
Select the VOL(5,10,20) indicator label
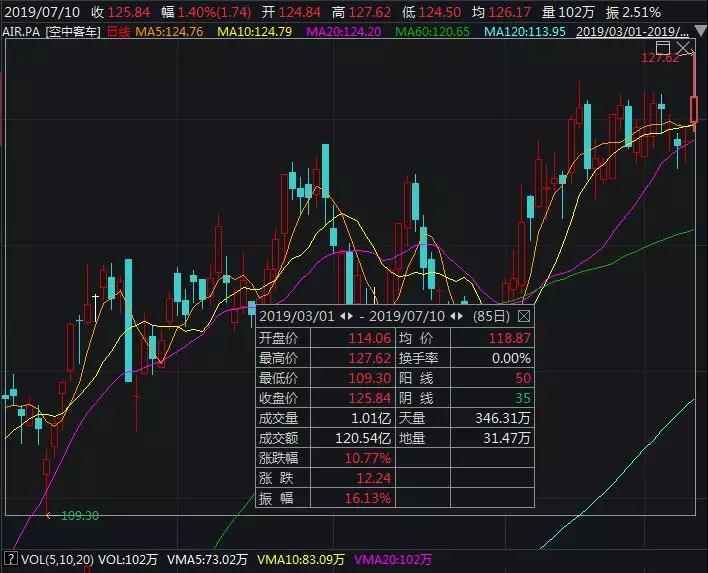pos(57,559)
